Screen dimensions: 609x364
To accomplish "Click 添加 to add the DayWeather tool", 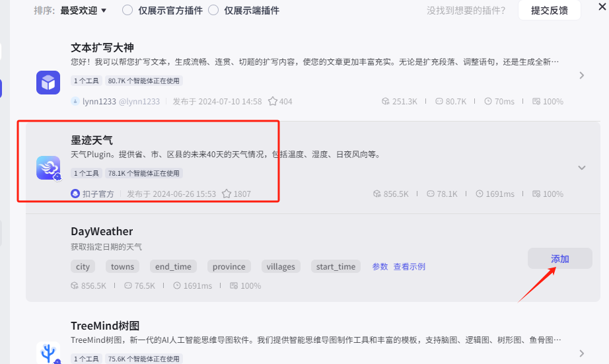I will click(559, 258).
